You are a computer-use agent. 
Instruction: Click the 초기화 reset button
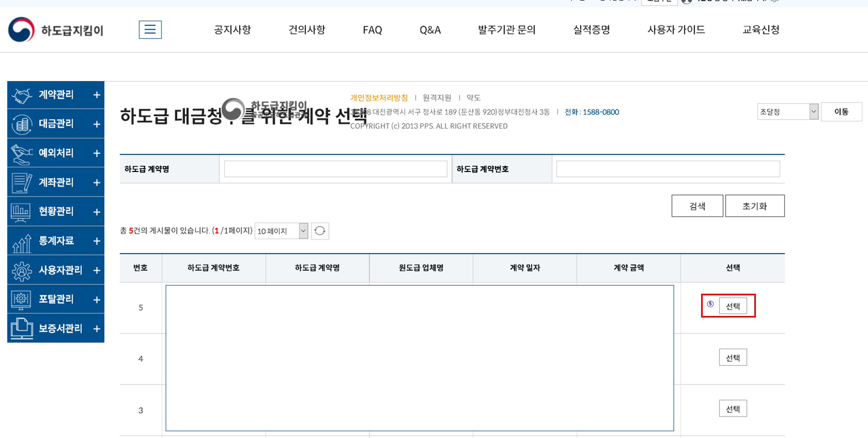click(755, 206)
